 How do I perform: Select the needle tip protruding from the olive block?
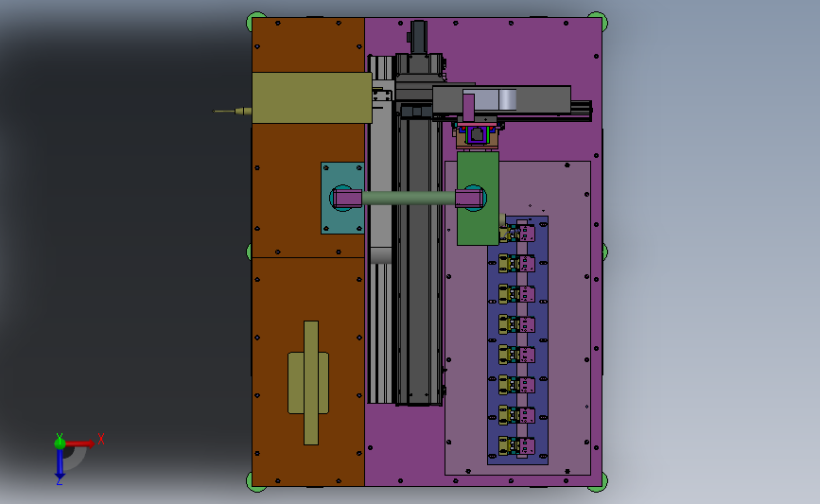(x=224, y=112)
